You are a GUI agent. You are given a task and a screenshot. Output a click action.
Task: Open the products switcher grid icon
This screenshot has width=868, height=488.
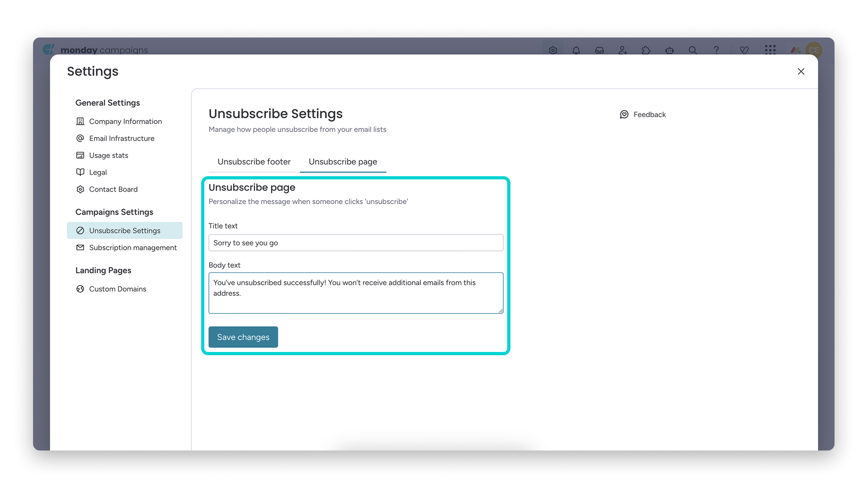(770, 50)
